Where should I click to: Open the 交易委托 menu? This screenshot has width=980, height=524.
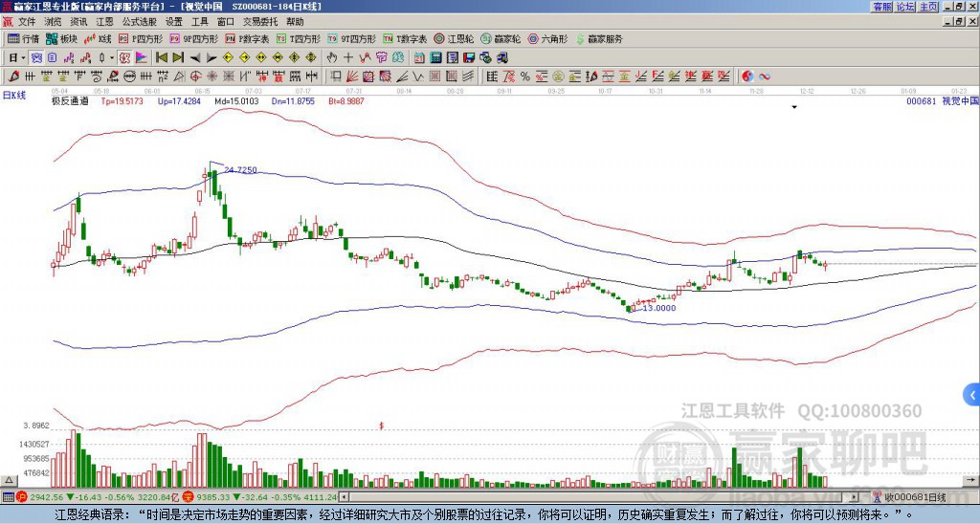pos(260,22)
